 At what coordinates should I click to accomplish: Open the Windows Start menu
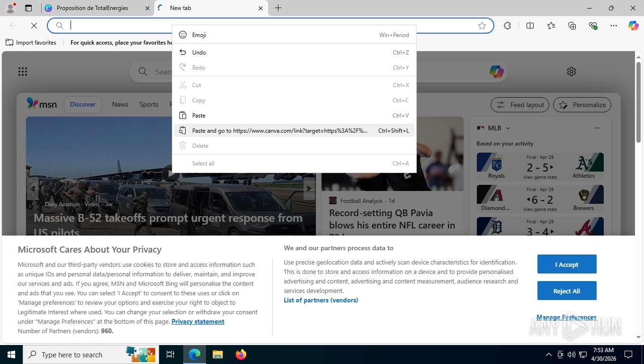click(11, 355)
